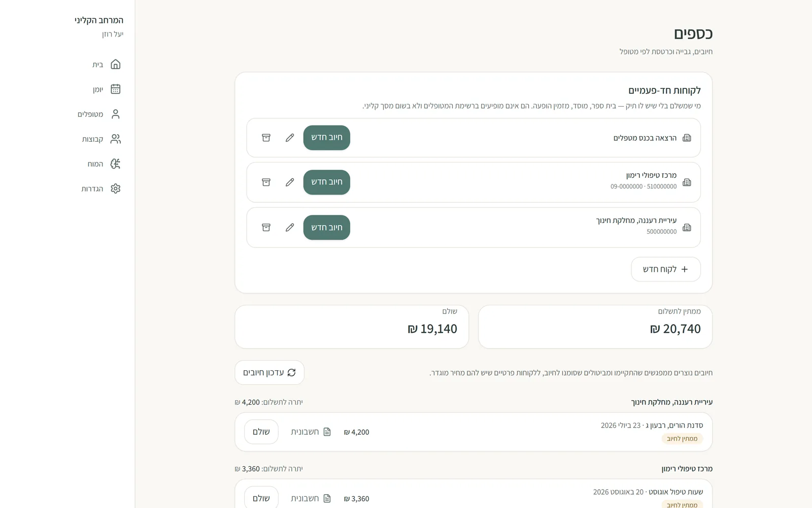Select the המוח menu label
This screenshot has height=508, width=812.
click(95, 164)
